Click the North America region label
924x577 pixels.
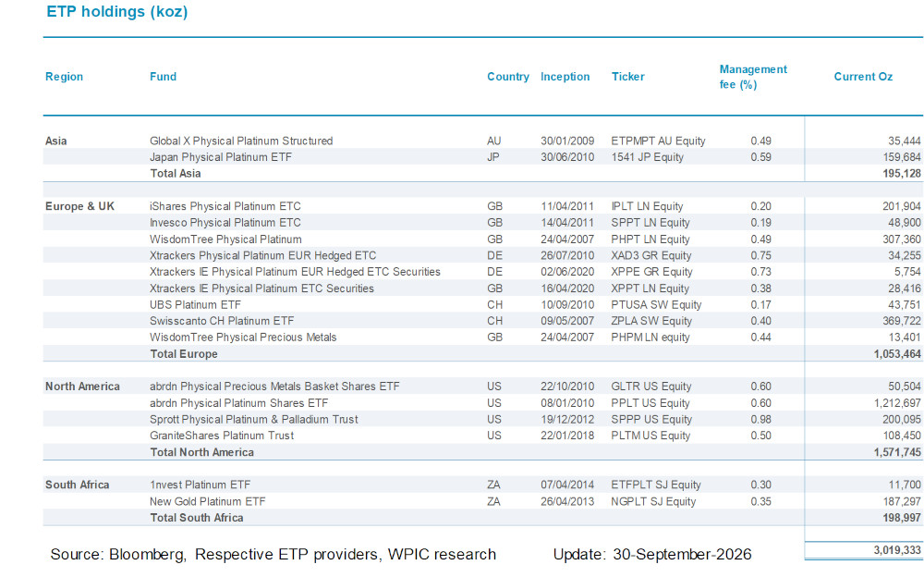coord(82,387)
